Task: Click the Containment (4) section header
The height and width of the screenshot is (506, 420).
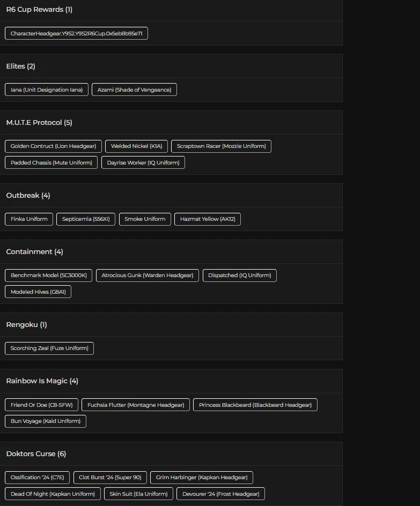Action: 34,251
